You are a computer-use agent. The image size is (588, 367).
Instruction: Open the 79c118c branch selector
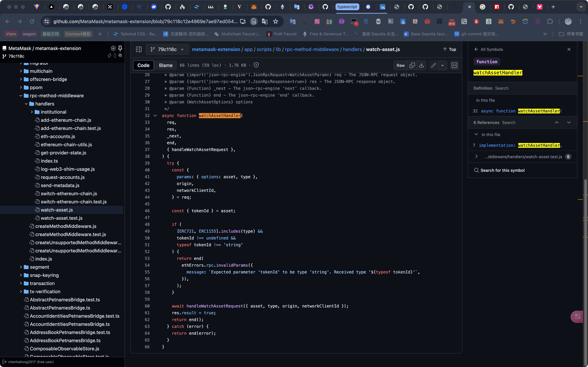pos(167,49)
